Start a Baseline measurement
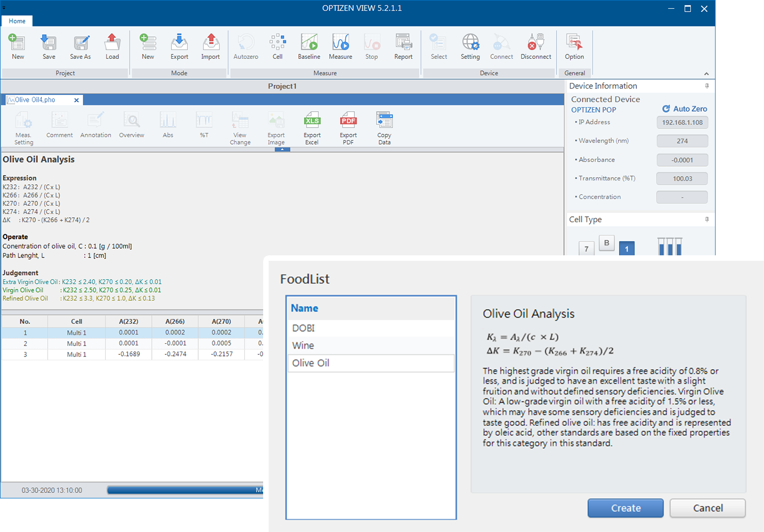Viewport: 764px width, 532px height. tap(309, 47)
